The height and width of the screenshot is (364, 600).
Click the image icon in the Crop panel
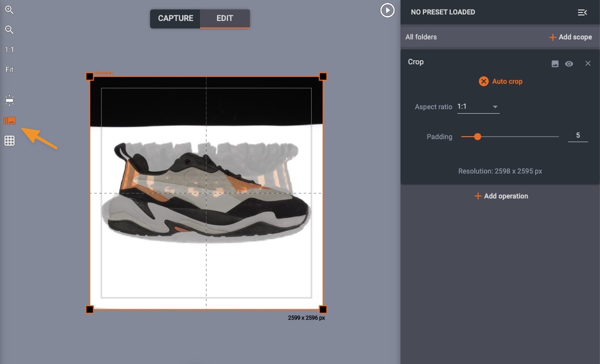555,63
